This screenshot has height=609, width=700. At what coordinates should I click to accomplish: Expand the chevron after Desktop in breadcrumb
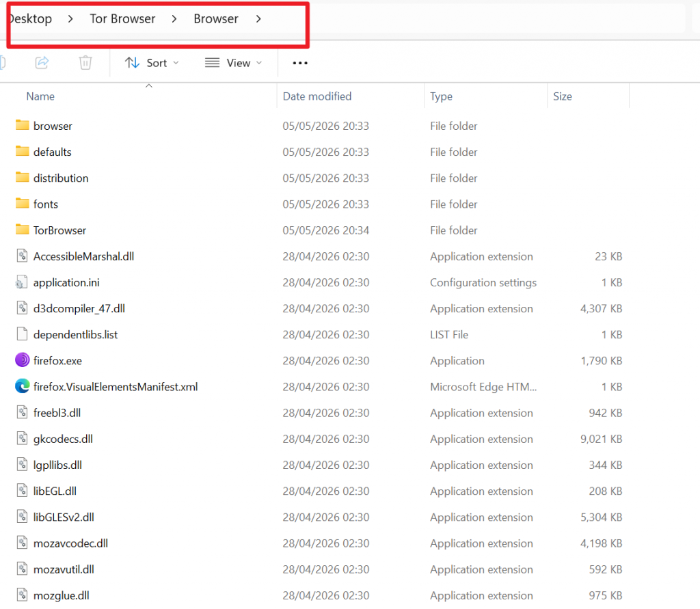click(70, 18)
